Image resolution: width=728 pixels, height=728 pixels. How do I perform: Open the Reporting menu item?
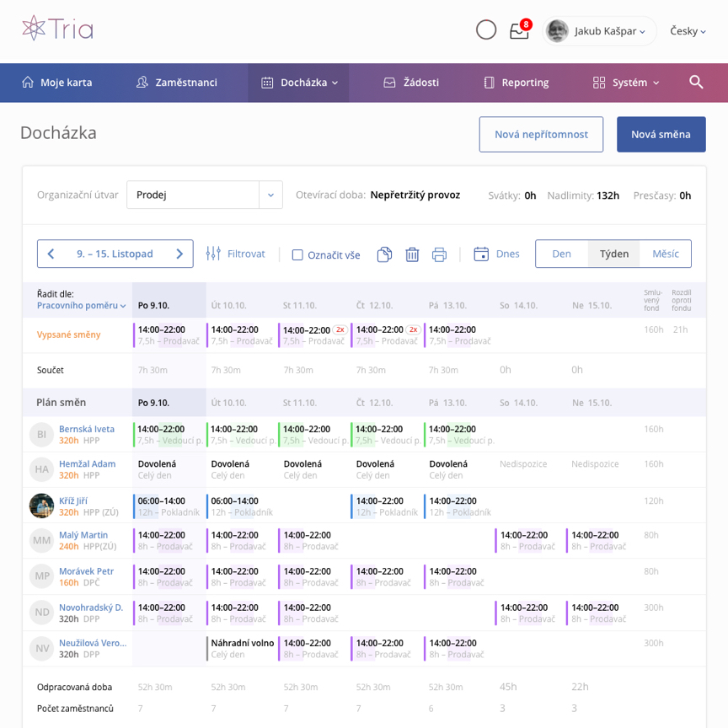point(517,83)
